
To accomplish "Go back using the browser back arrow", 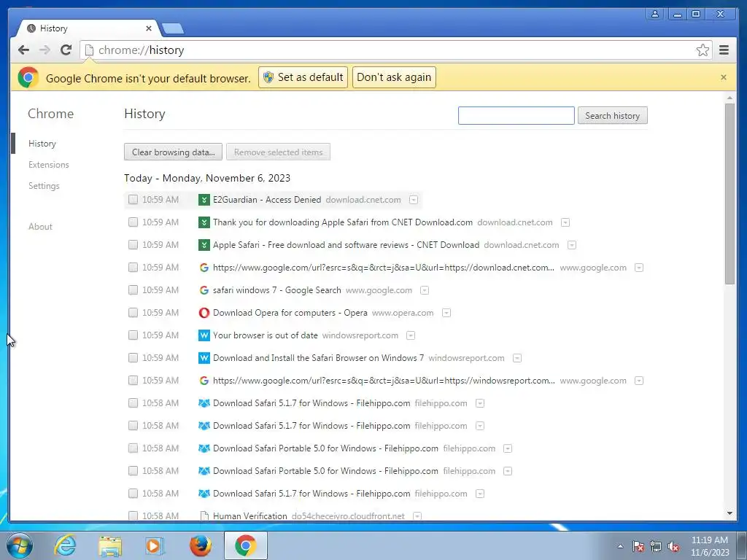I will (23, 50).
